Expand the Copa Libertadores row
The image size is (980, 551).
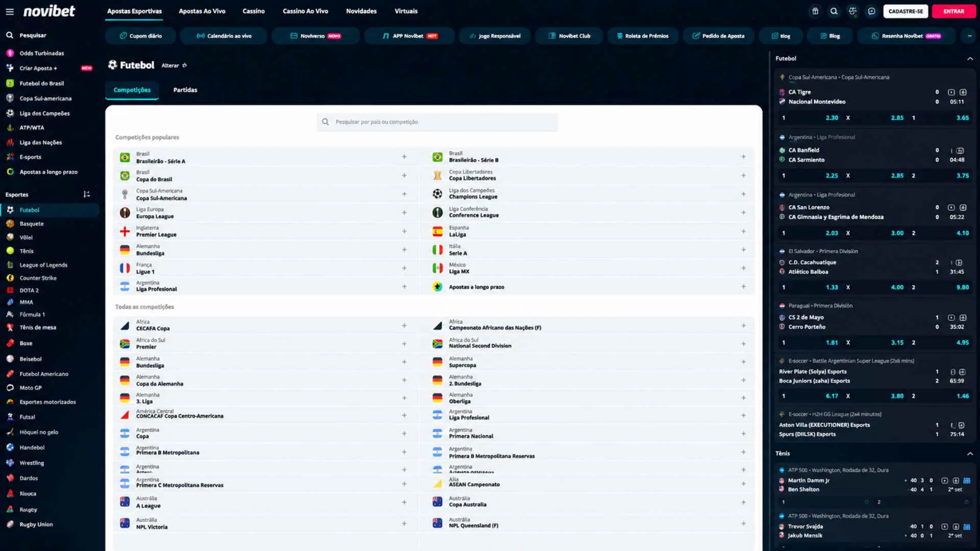pyautogui.click(x=744, y=176)
